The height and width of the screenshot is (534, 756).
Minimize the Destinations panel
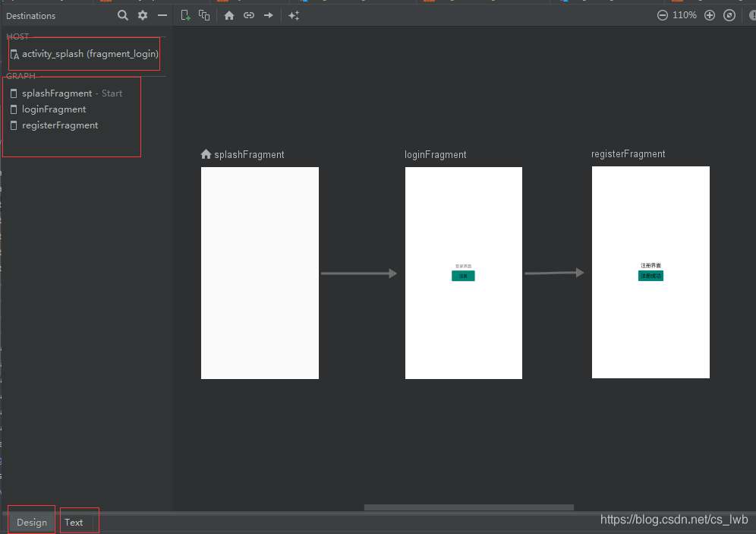(x=162, y=15)
